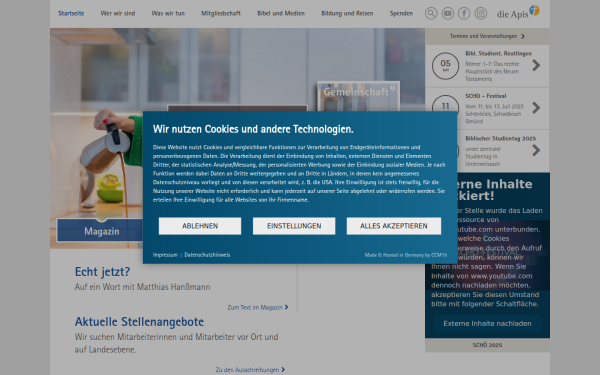The image size is (600, 375).
Task: Click the cookie dialog headline text
Action: tap(253, 129)
